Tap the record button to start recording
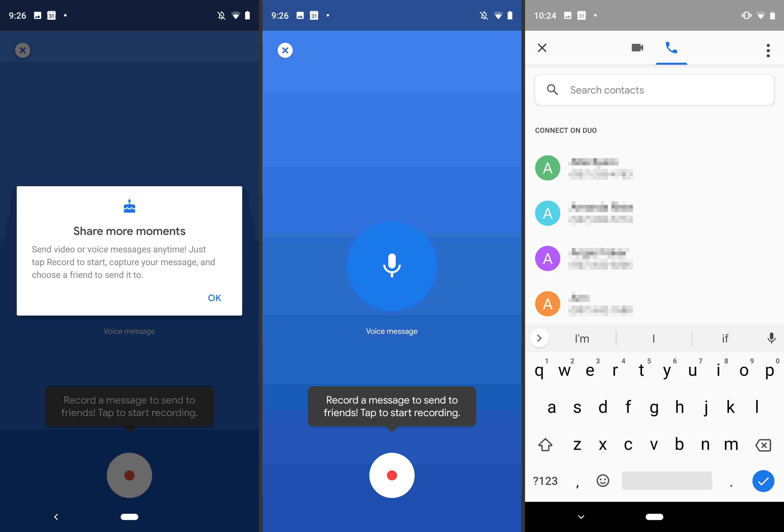 click(392, 475)
